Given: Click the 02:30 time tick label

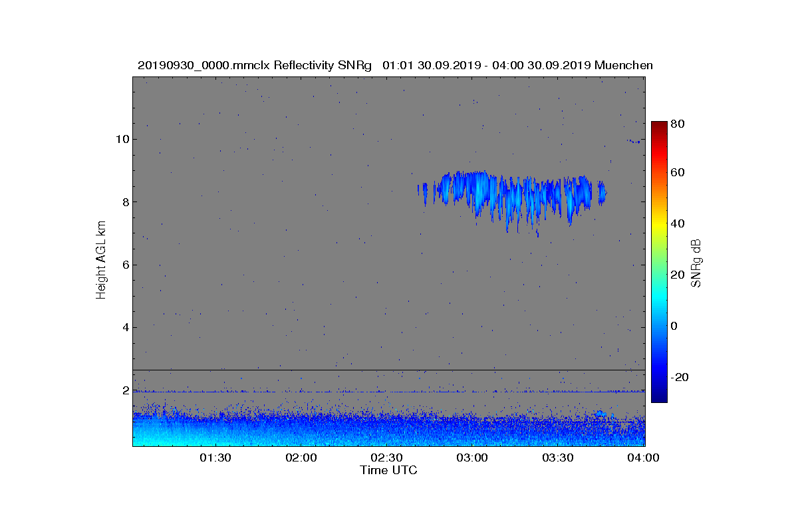Looking at the screenshot, I should [387, 458].
